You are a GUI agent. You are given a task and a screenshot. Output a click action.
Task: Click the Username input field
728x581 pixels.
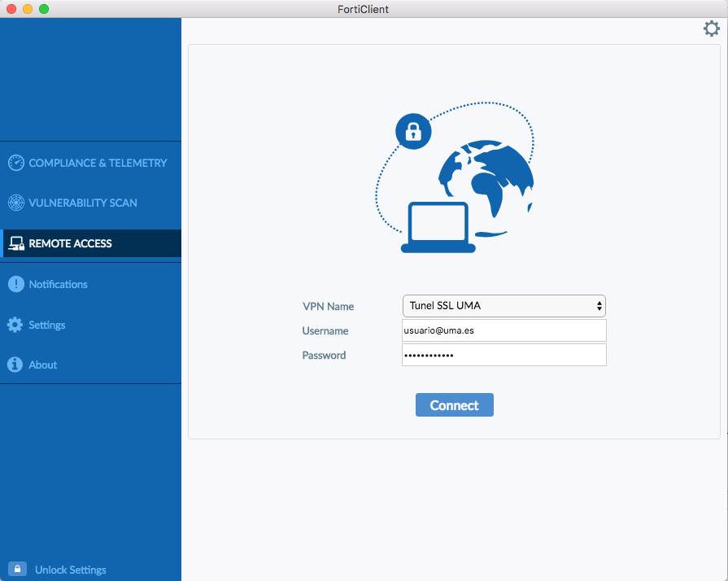[503, 330]
